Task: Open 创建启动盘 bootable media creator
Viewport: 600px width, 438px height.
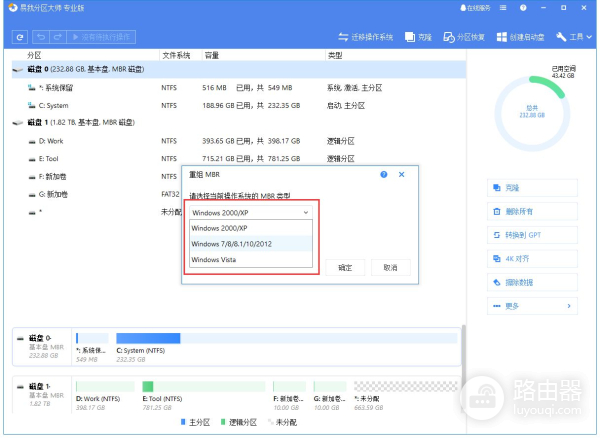Action: point(520,37)
